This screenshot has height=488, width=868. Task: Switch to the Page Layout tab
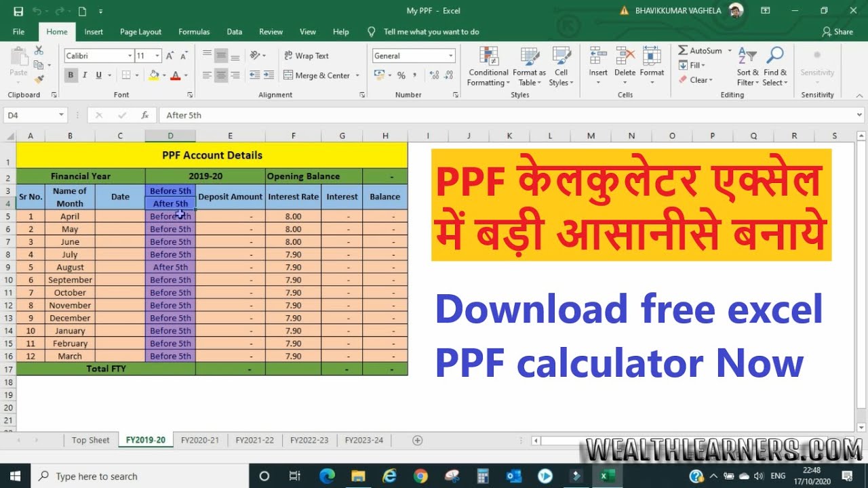(x=140, y=32)
